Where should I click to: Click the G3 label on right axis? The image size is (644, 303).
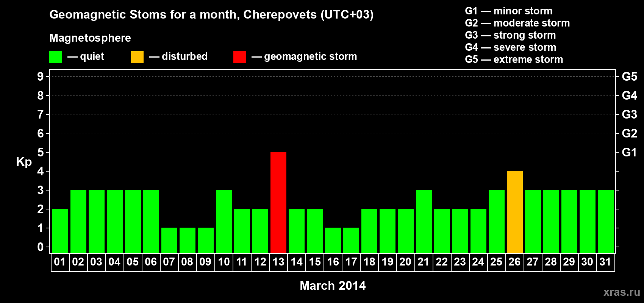[x=629, y=114]
